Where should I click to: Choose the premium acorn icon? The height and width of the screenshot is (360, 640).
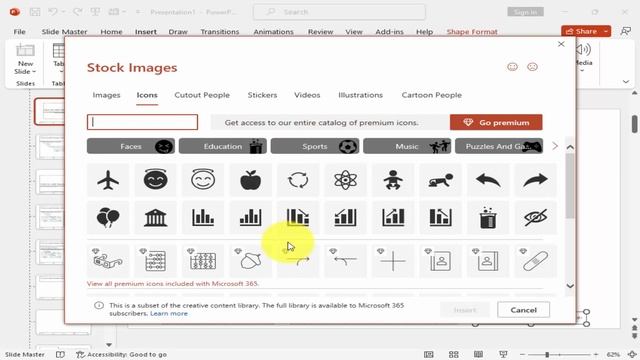250,261
